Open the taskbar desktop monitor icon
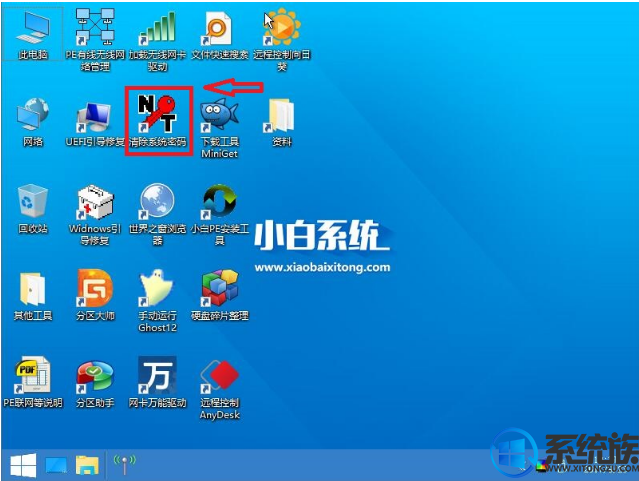Viewport: 639px width, 481px height. (x=56, y=465)
